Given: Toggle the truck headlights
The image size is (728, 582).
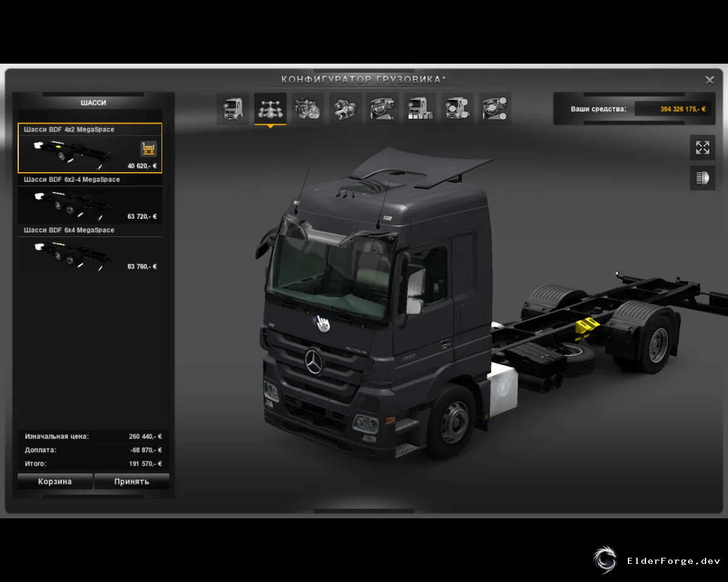Looking at the screenshot, I should tap(703, 178).
